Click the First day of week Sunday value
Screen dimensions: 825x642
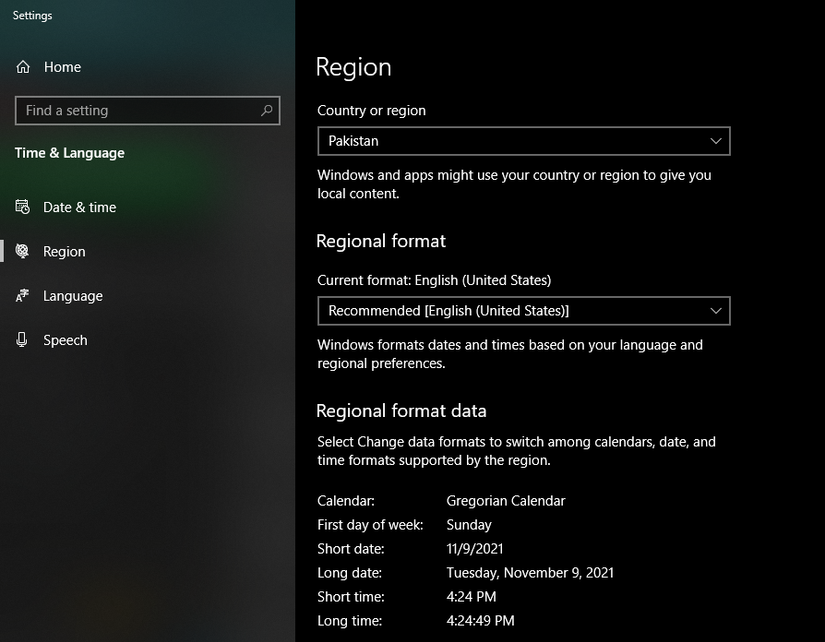(469, 525)
